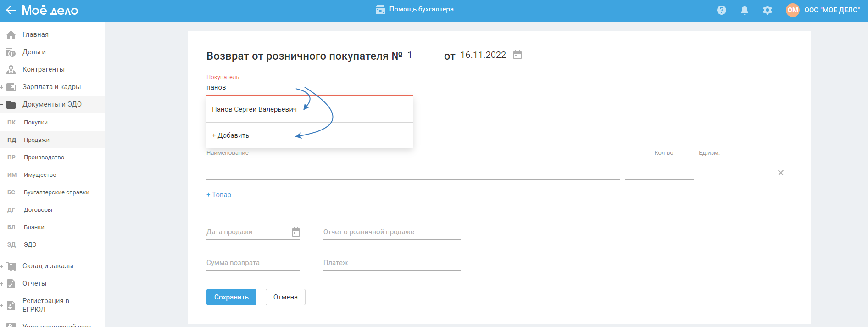Open Бухгалтерские справки in sidebar
The height and width of the screenshot is (327, 868).
[56, 192]
